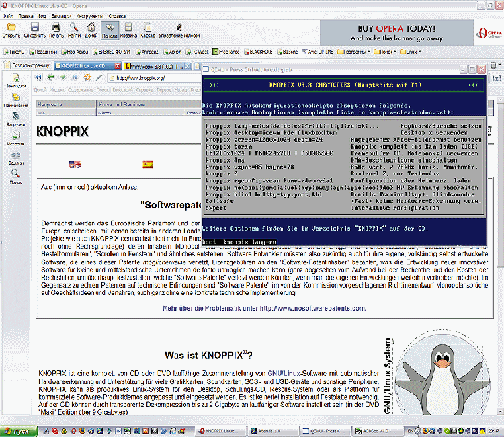Expand the Linux bookmarks folder

coord(411,52)
